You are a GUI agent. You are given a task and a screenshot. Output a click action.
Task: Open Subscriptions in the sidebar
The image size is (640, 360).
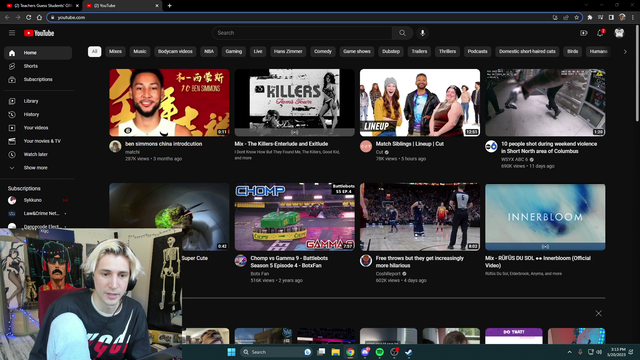(38, 80)
